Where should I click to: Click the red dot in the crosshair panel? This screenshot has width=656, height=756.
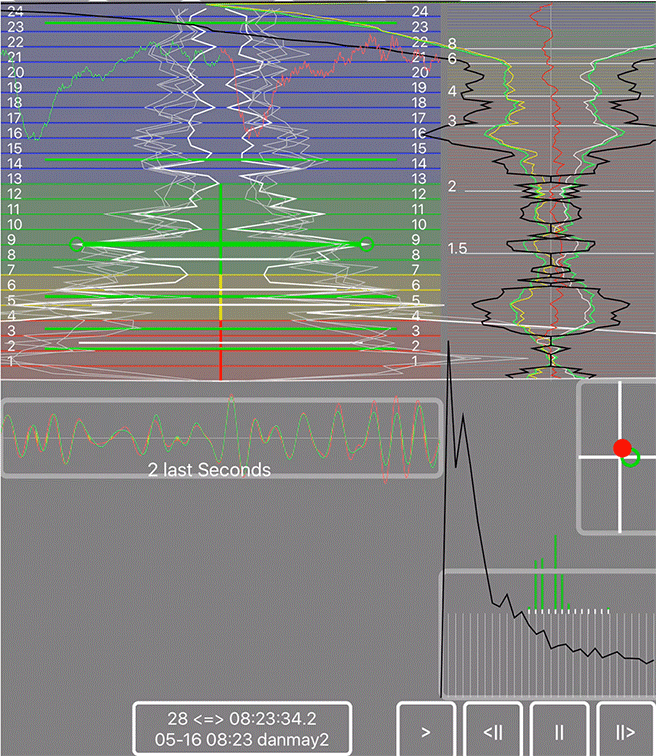[x=622, y=448]
